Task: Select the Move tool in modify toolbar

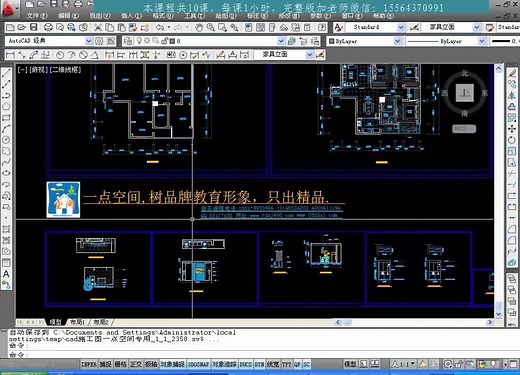Action: (x=512, y=129)
